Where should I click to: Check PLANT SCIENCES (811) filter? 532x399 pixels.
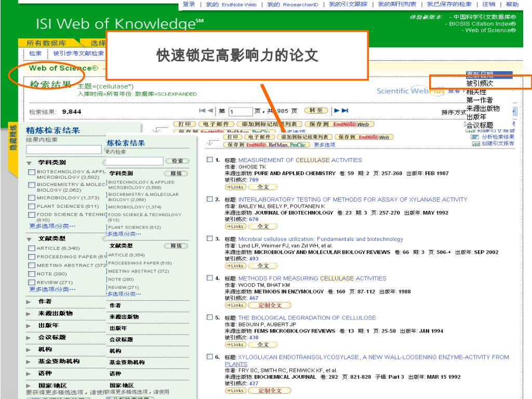32,206
